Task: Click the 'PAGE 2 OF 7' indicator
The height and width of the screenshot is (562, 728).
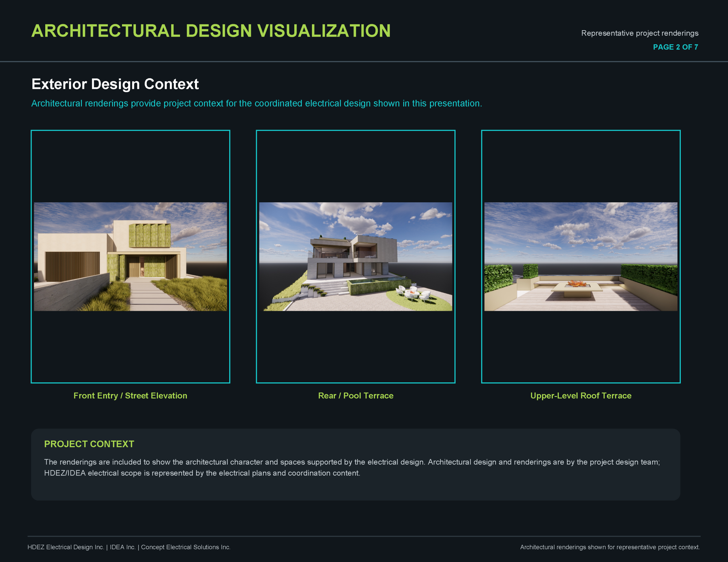Action: pos(675,47)
